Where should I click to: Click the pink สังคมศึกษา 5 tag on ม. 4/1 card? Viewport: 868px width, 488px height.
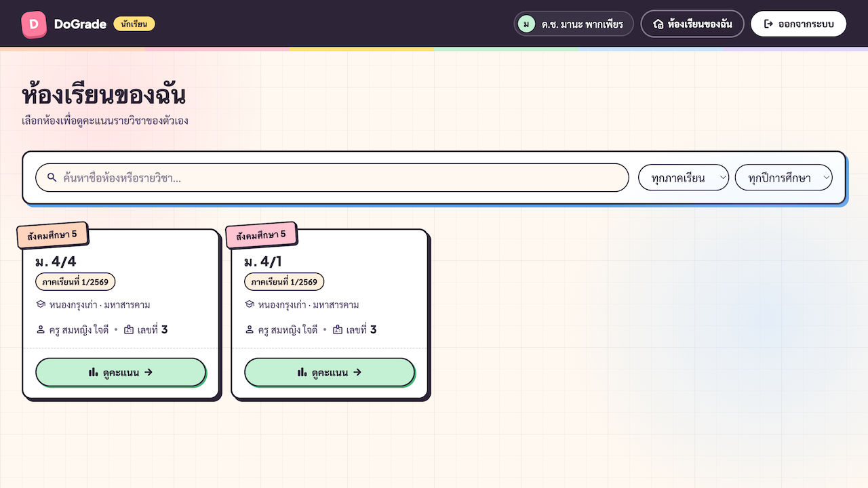[262, 235]
